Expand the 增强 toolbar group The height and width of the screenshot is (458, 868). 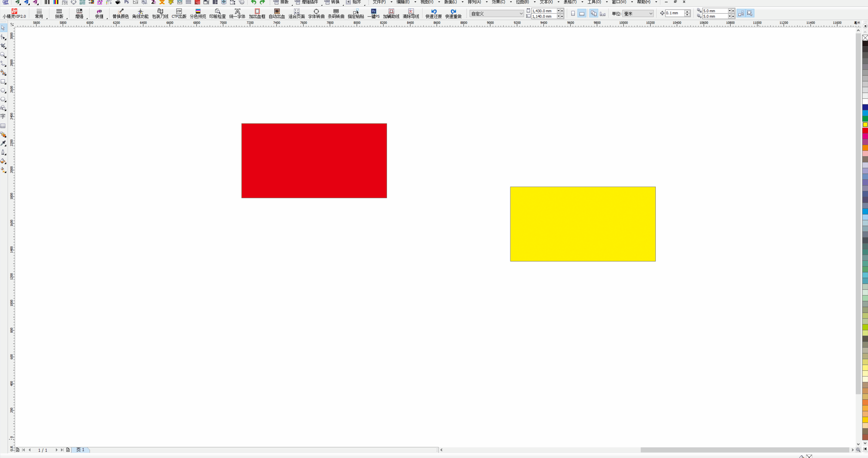pos(79,13)
